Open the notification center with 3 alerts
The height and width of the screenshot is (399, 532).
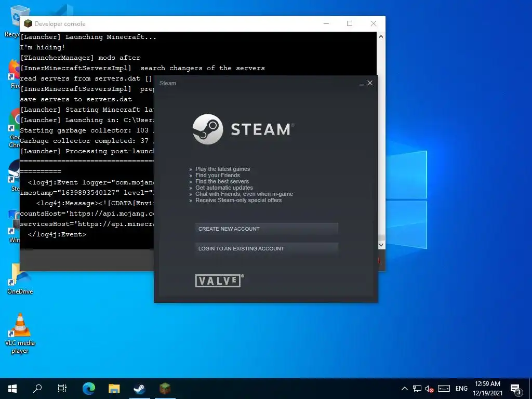(516, 389)
